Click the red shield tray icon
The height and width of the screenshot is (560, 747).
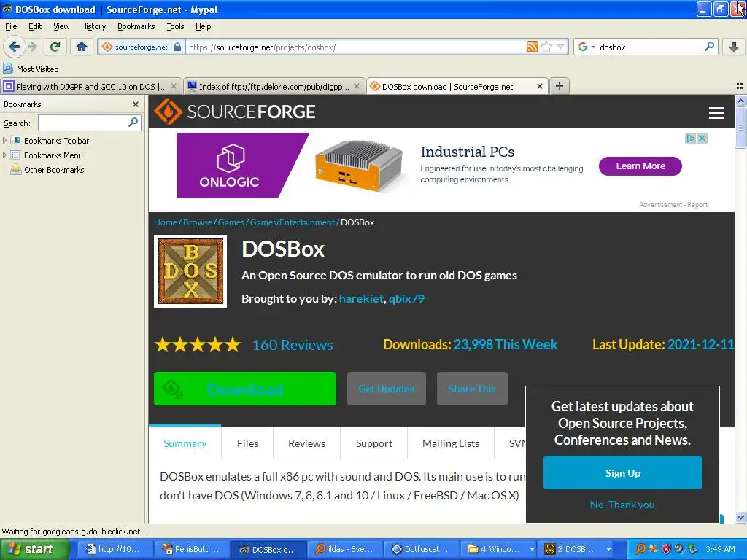point(666,549)
